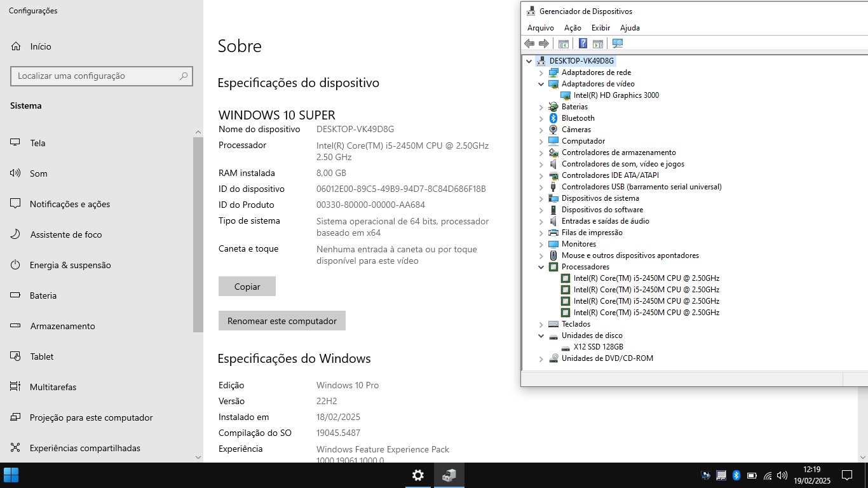Select the Intel(R) HD Graphics 3000 device

pyautogui.click(x=616, y=95)
